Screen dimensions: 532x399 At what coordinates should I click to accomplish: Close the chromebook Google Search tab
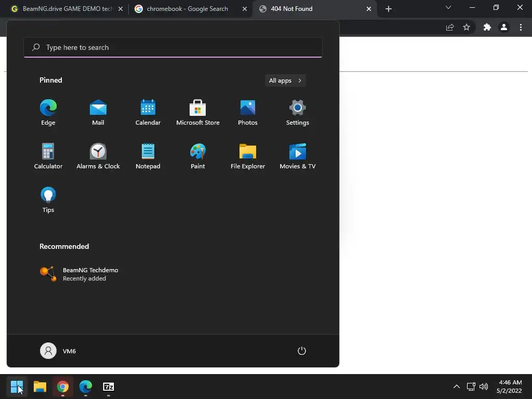point(245,9)
